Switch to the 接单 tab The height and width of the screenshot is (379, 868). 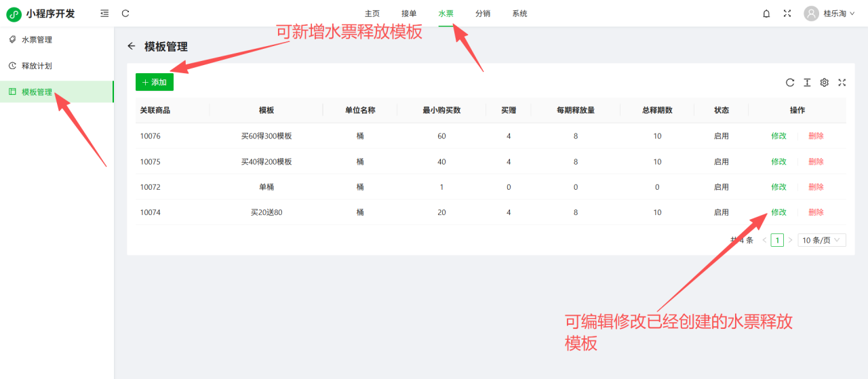coord(409,14)
